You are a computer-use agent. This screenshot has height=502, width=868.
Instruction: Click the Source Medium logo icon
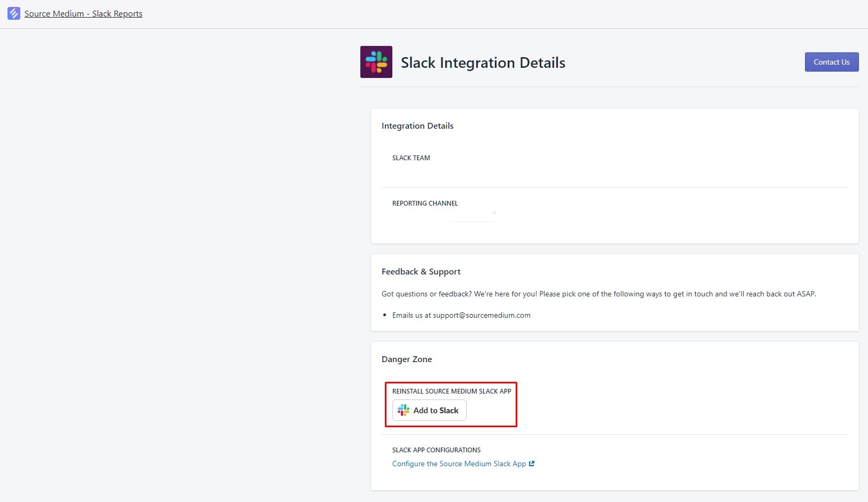pyautogui.click(x=14, y=13)
